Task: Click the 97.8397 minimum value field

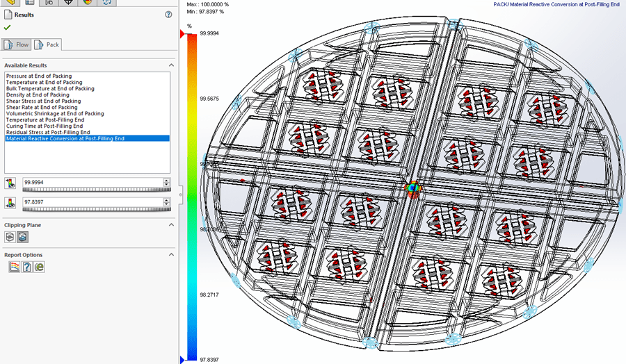Action: (x=91, y=201)
